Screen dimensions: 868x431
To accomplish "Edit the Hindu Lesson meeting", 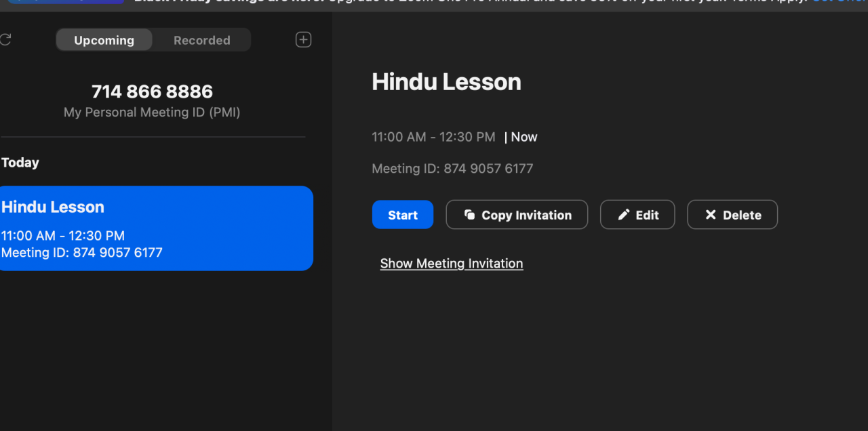I will pos(637,215).
